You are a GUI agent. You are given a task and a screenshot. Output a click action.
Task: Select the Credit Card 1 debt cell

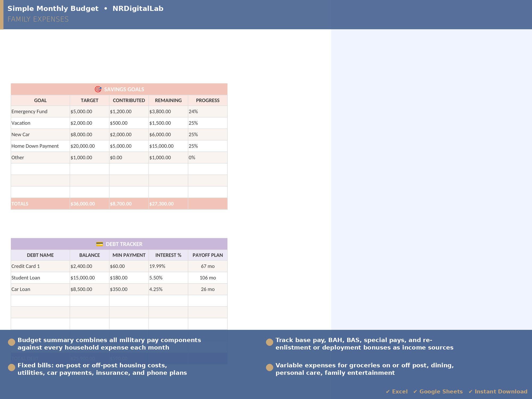40,266
